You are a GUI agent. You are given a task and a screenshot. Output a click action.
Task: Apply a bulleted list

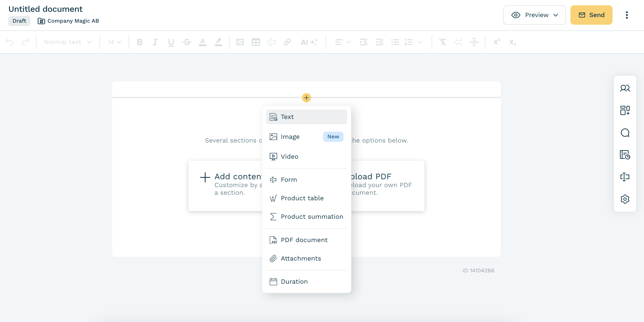coord(395,42)
